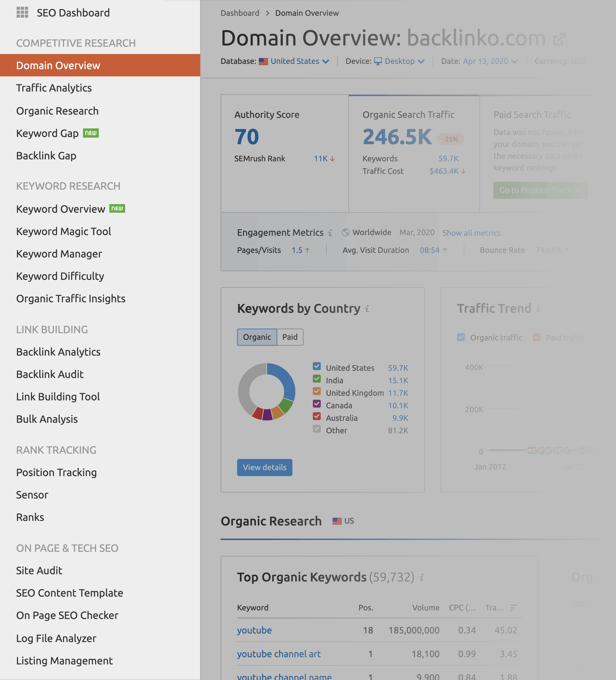Open Link Building Tool in the sidebar
Screen dimensions: 616x680
[58, 397]
